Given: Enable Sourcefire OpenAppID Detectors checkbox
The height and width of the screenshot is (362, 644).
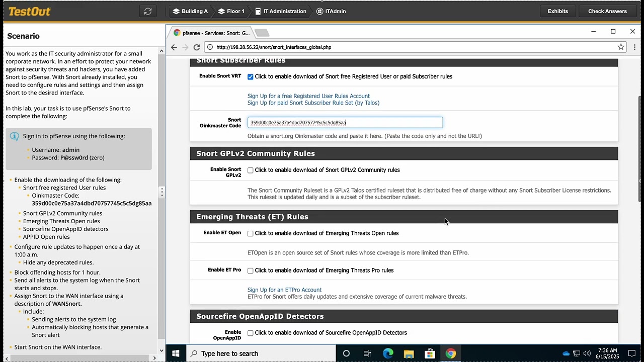Looking at the screenshot, I should [x=250, y=333].
